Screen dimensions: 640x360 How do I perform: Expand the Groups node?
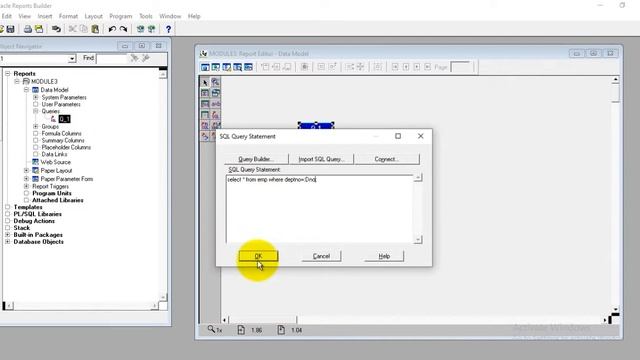(x=36, y=127)
